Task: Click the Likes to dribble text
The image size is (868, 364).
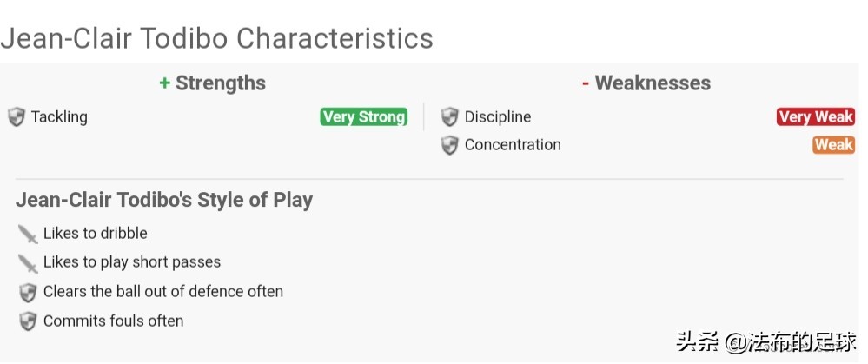Action: 96,234
